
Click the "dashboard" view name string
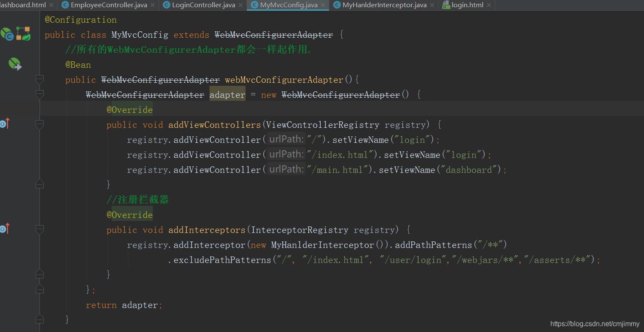pyautogui.click(x=469, y=170)
